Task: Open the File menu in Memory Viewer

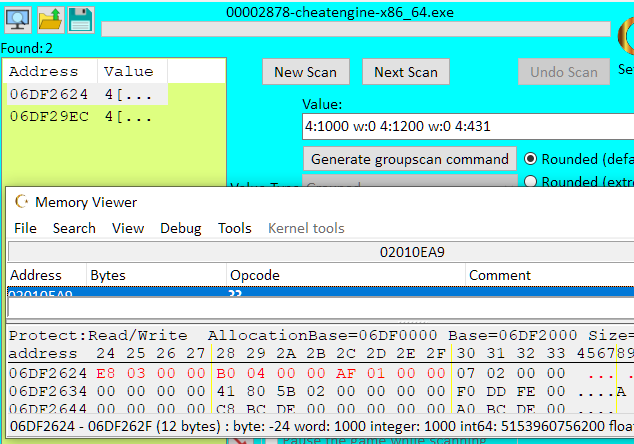Action: click(x=25, y=228)
